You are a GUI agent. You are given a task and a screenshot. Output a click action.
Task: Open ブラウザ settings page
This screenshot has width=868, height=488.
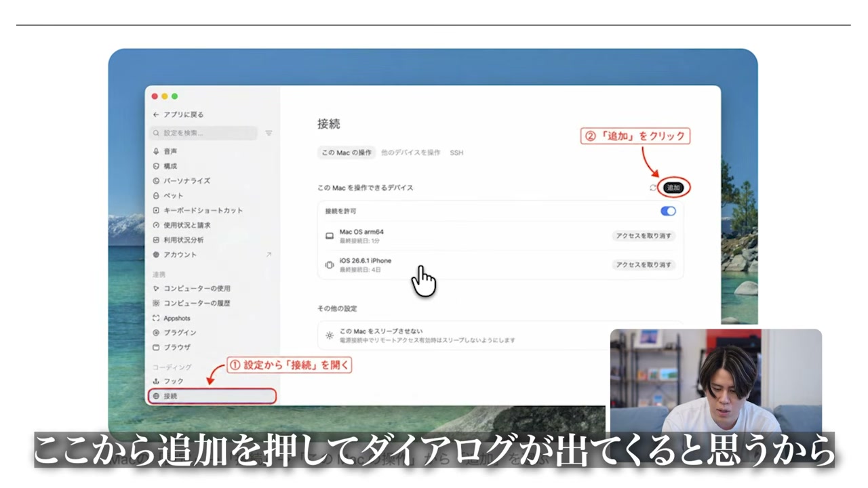click(171, 348)
